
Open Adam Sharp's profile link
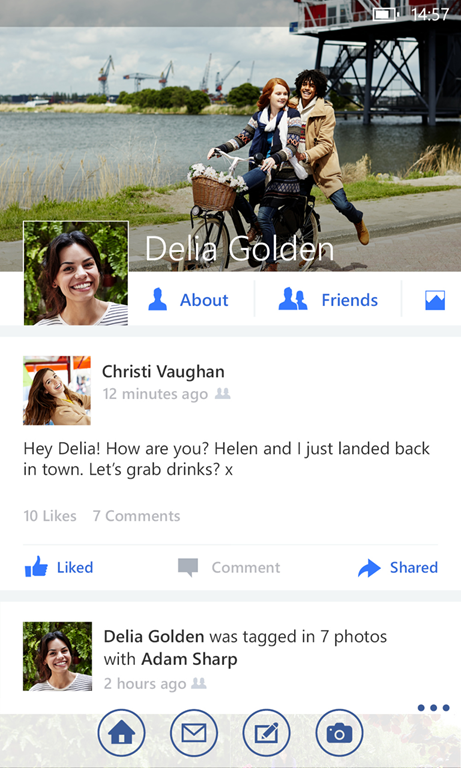pos(189,659)
